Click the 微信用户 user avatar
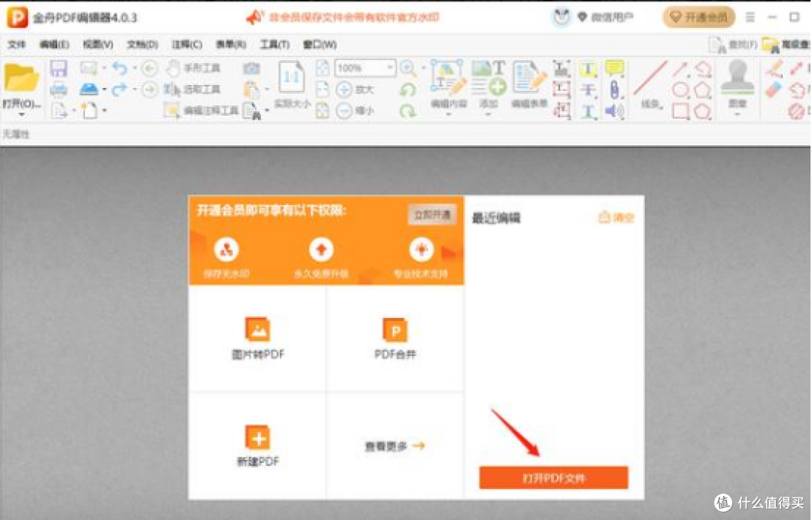The height and width of the screenshot is (520, 812). pos(562,17)
